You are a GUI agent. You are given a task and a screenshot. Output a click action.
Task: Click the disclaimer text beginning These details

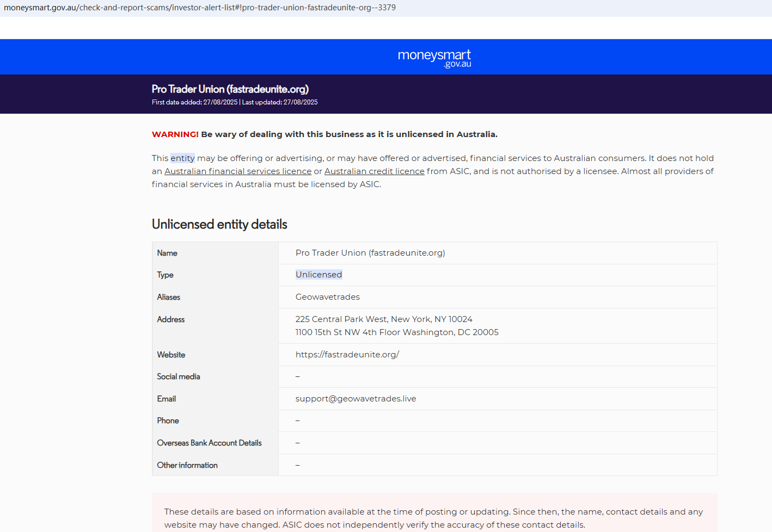click(x=433, y=518)
